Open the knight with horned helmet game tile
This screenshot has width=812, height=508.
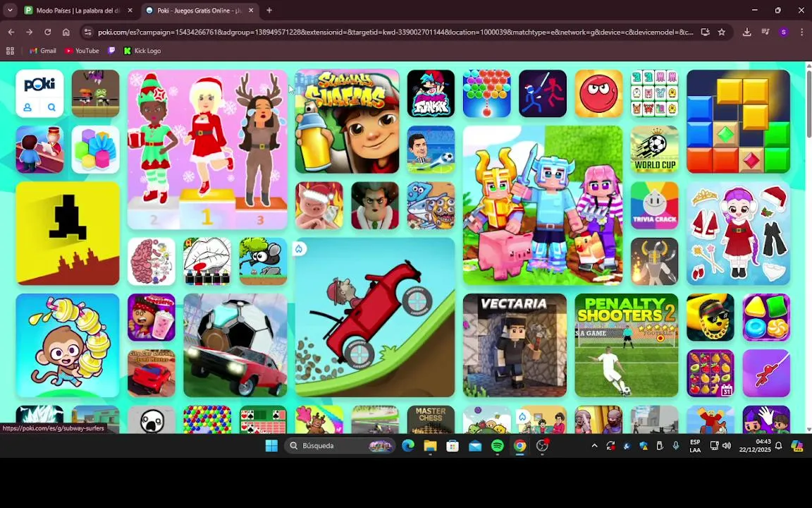tap(655, 261)
